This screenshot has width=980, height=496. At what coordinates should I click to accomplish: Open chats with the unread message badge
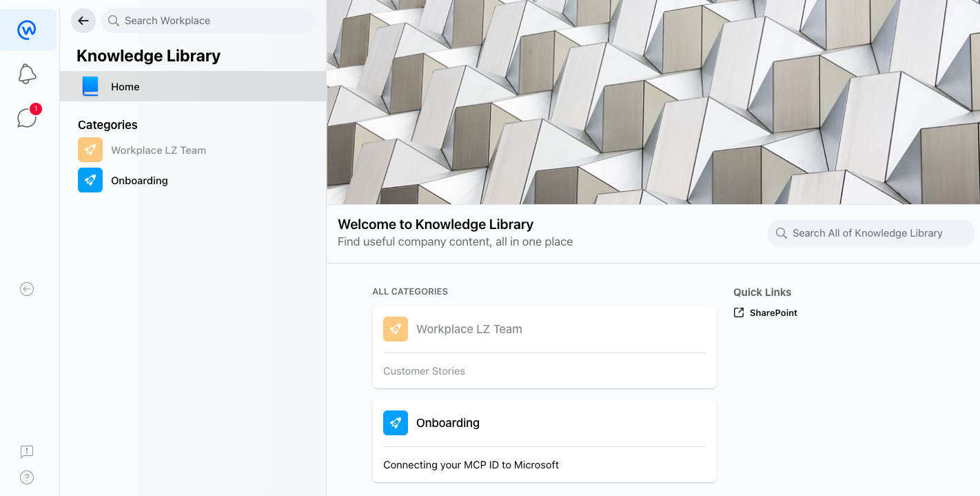pos(27,117)
